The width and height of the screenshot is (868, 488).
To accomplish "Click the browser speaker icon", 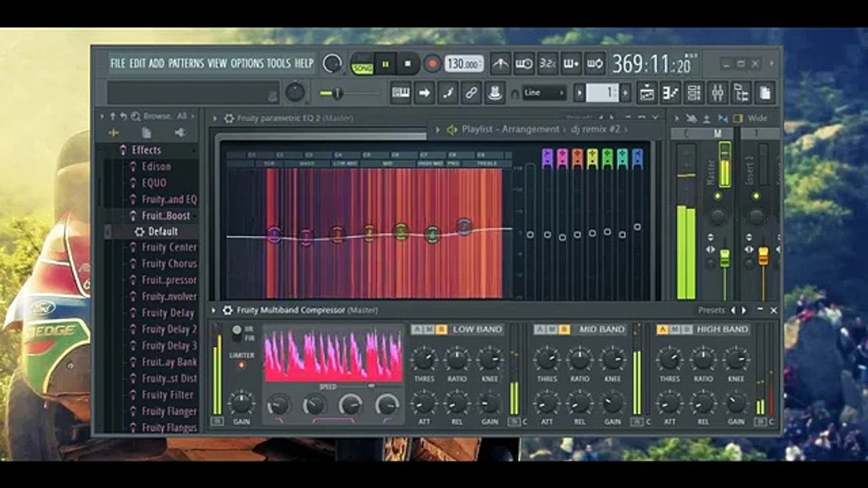I will [x=180, y=133].
